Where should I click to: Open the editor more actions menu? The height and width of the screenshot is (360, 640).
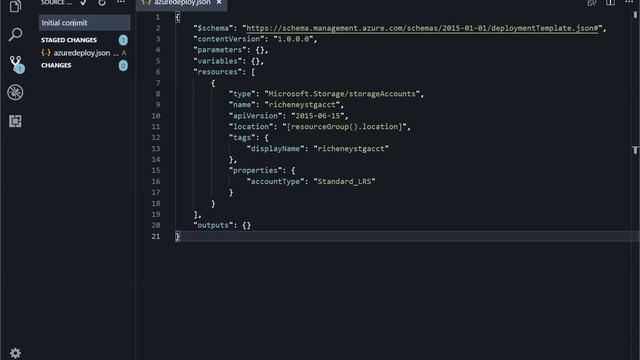point(629,2)
